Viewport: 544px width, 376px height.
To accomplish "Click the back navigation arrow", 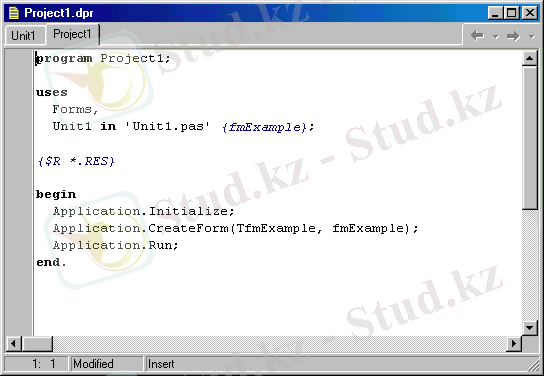I will coord(477,35).
